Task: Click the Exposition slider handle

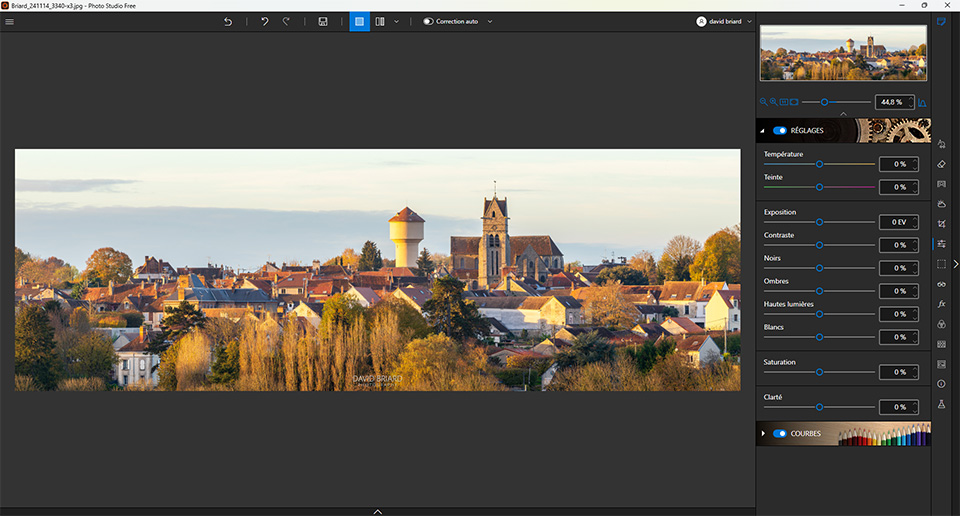Action: point(819,222)
